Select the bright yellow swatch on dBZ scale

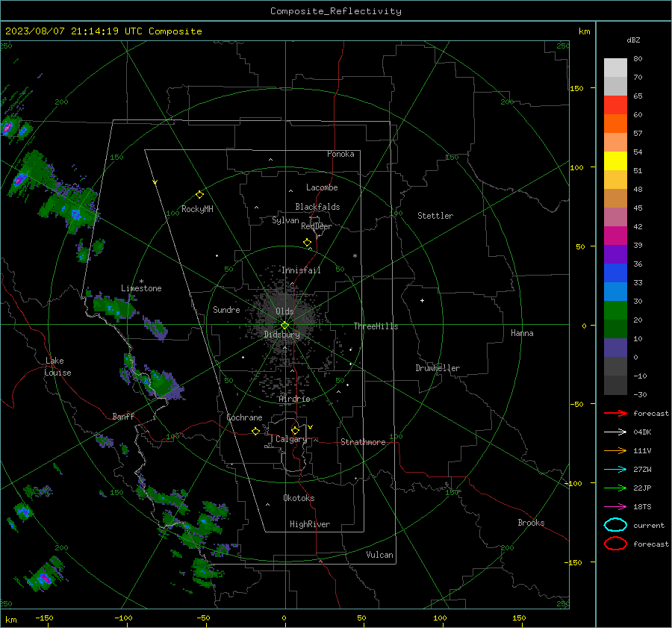point(615,161)
